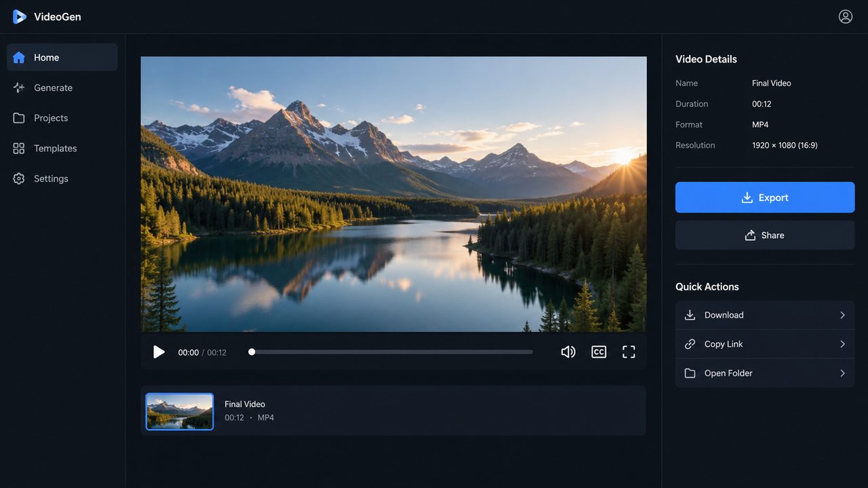Expand the Download quick action chevron

tap(842, 315)
